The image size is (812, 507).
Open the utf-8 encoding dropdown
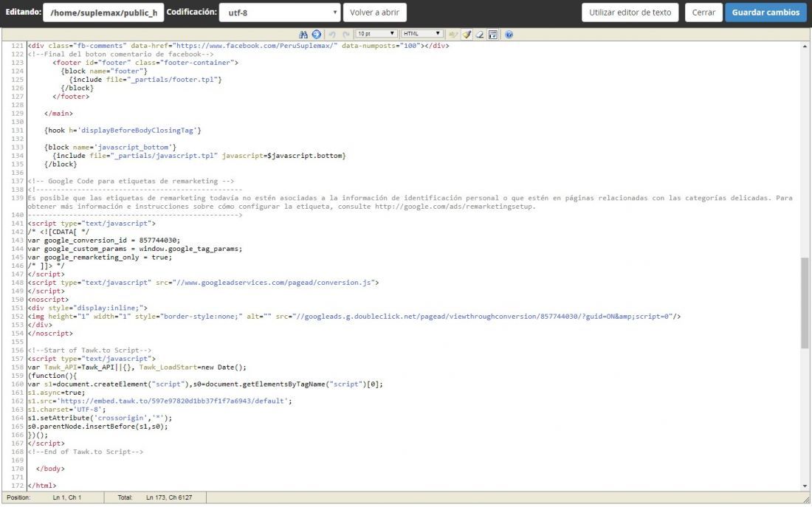point(280,13)
